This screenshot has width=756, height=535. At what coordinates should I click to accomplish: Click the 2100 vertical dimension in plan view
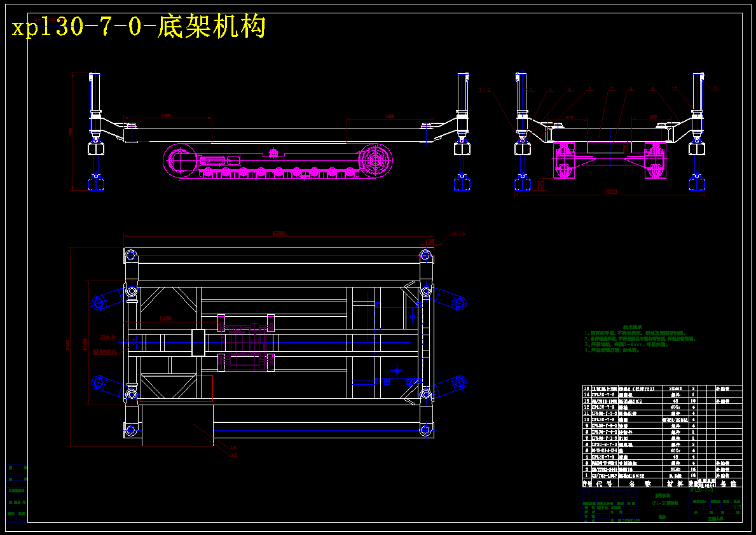point(85,344)
